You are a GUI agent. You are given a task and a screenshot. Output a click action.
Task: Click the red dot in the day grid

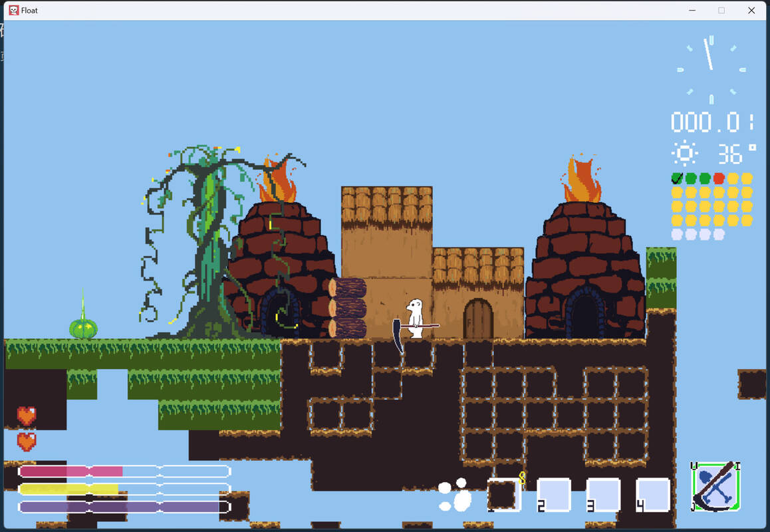[719, 178]
